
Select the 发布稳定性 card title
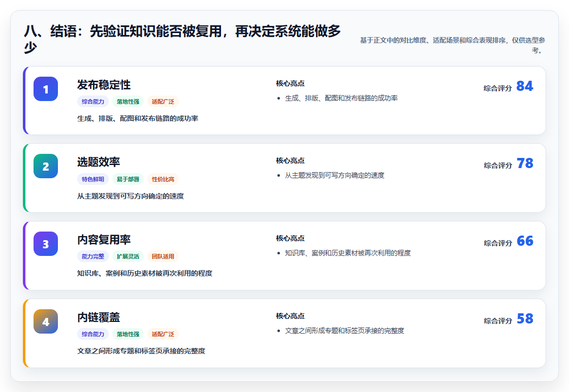click(x=104, y=85)
